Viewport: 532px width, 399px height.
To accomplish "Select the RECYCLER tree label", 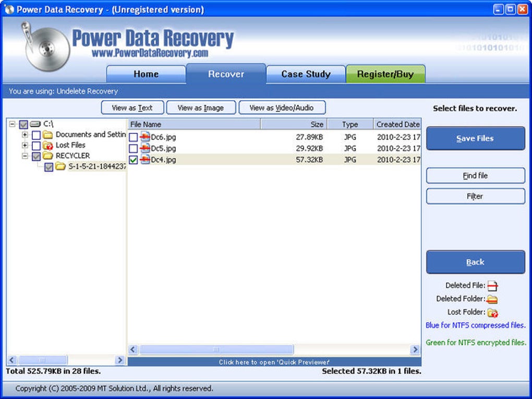I will point(72,155).
